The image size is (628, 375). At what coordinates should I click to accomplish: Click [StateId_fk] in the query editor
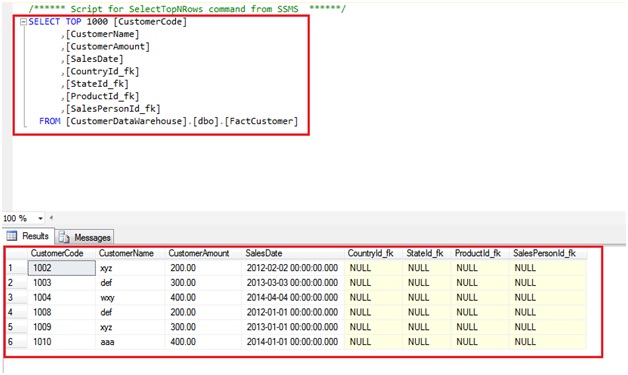coord(97,84)
